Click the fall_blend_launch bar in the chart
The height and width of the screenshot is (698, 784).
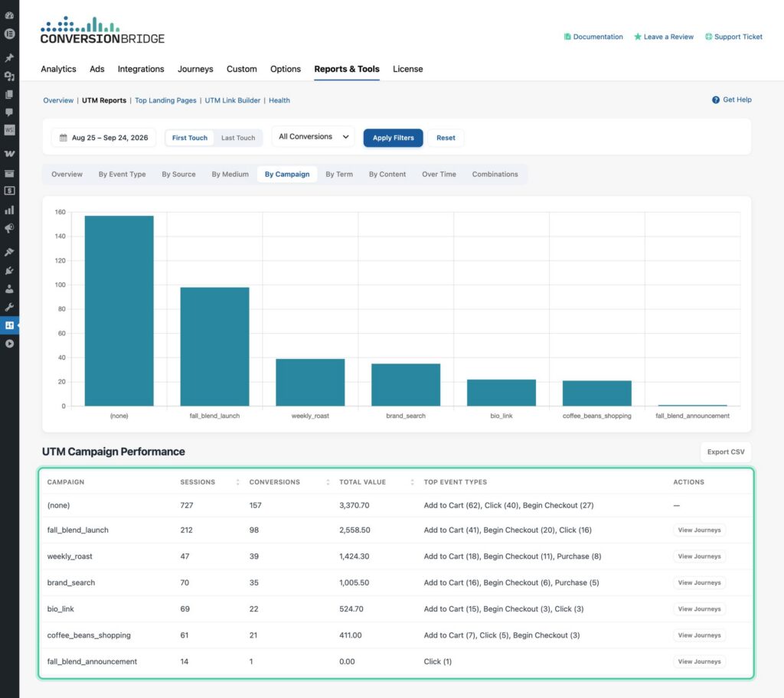[x=214, y=347]
